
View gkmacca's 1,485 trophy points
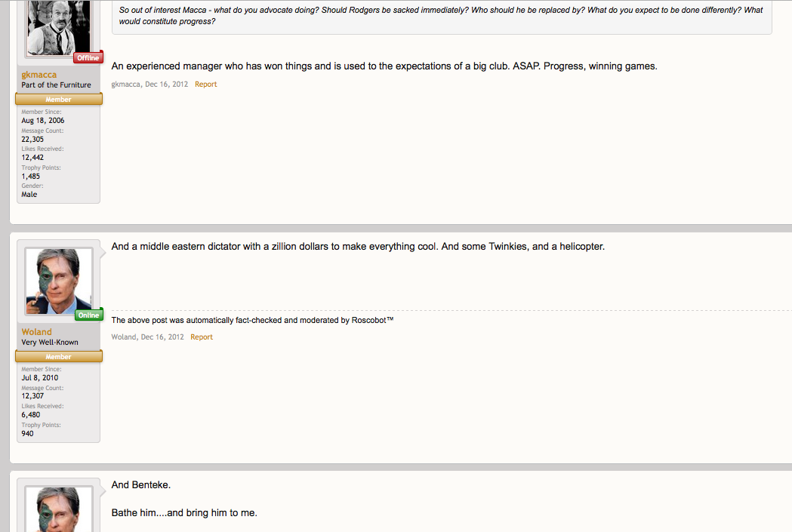[x=30, y=176]
